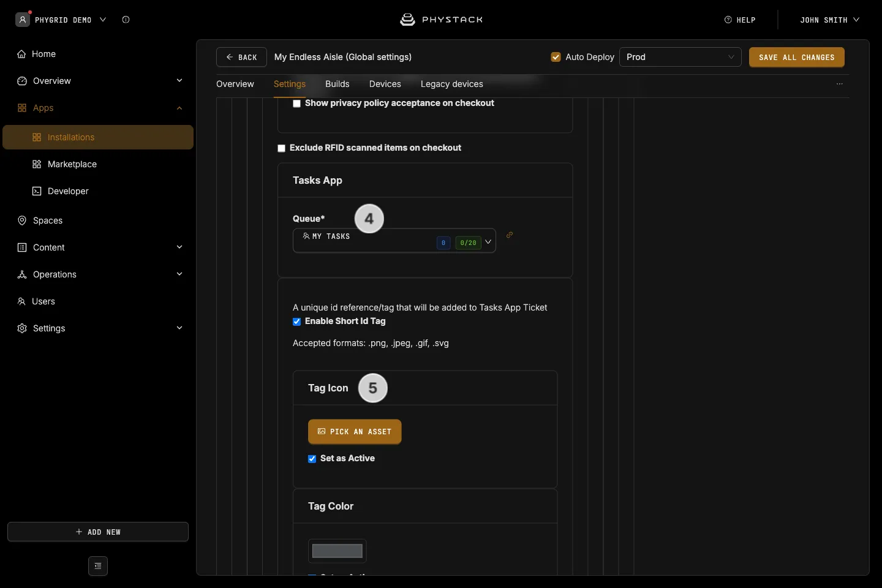Toggle Set as Active under Tag Icon
The height and width of the screenshot is (588, 882).
click(x=312, y=459)
